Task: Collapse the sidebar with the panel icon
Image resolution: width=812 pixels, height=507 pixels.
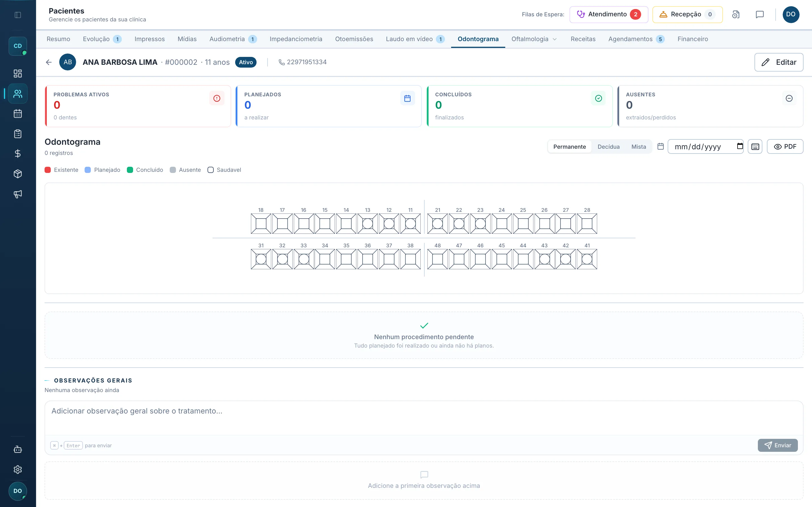Action: pos(18,15)
